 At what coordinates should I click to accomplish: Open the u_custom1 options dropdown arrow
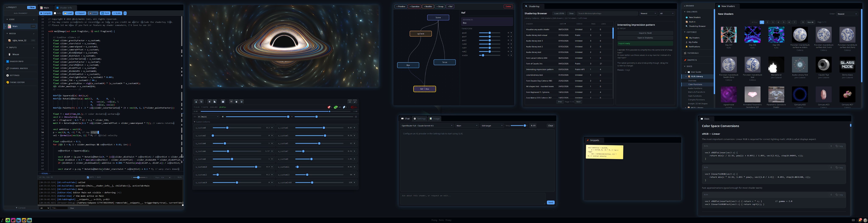(x=355, y=128)
